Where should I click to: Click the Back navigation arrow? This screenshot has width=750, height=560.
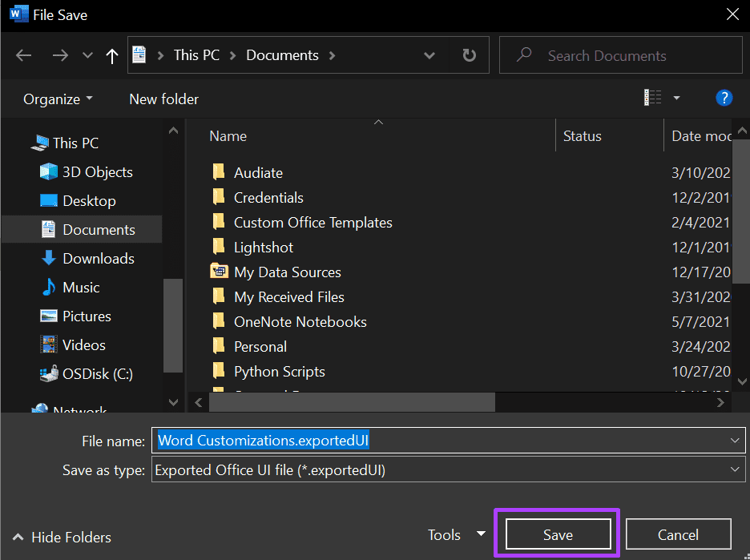[x=23, y=55]
